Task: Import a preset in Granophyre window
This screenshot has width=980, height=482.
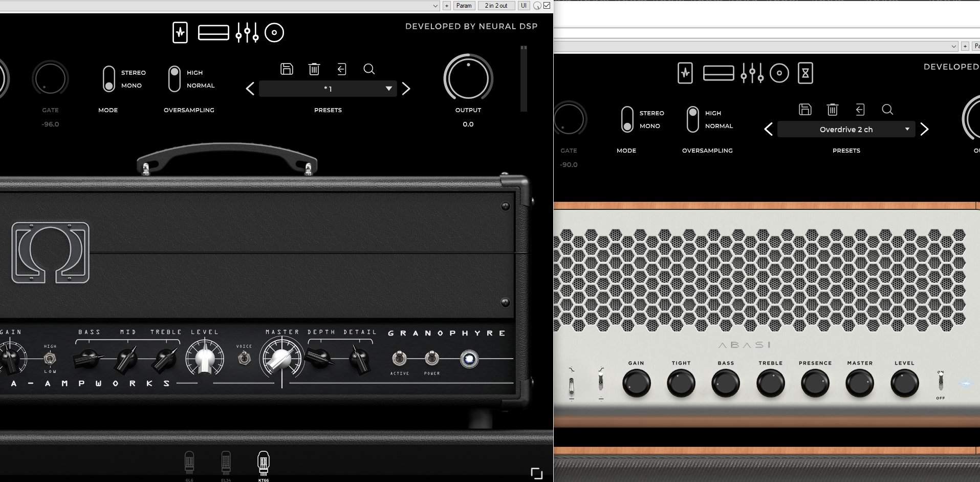Action: 341,69
